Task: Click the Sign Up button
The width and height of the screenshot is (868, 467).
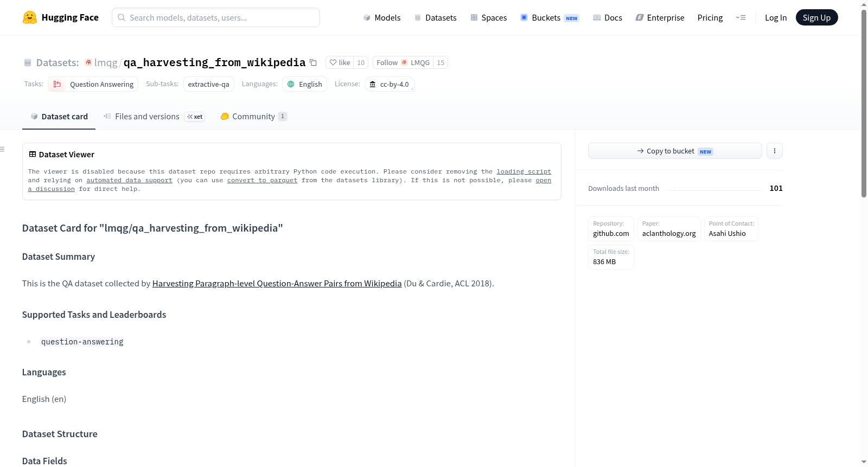Action: click(816, 17)
